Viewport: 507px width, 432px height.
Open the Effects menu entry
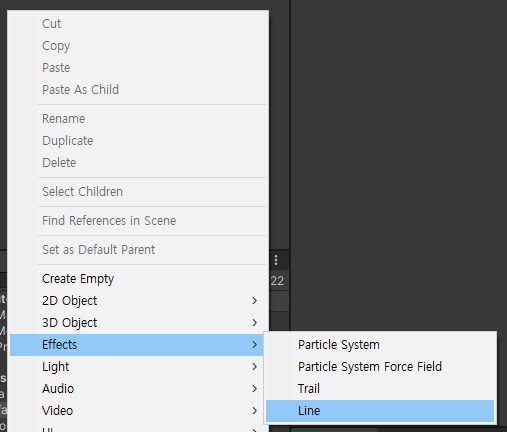tap(138, 345)
